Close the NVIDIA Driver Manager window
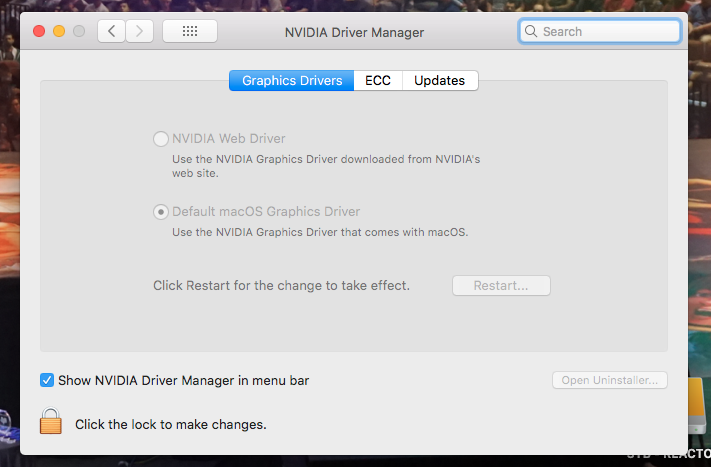711x467 pixels. point(39,31)
